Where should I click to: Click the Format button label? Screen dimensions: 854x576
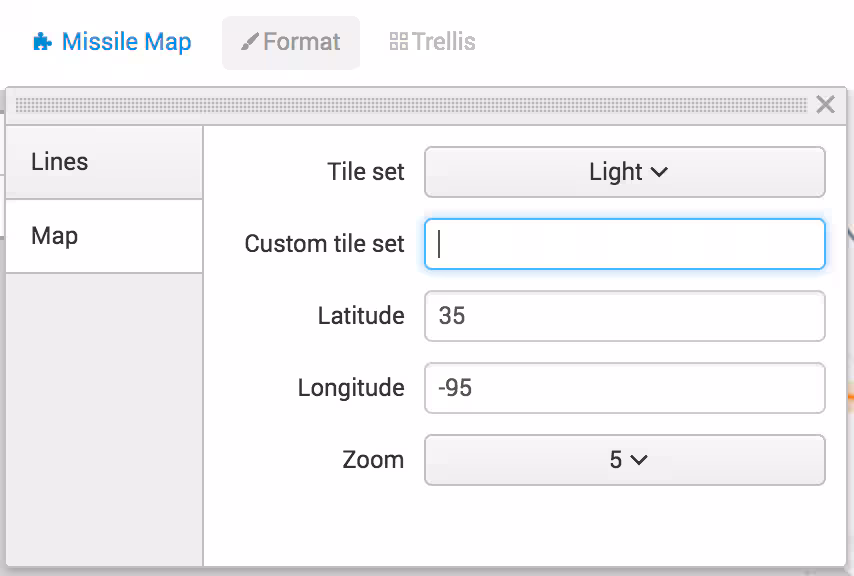[x=301, y=42]
